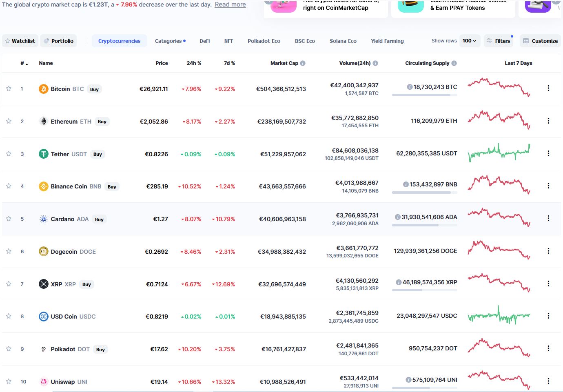Open the Solana Eco tab
The width and height of the screenshot is (563, 392).
[343, 41]
